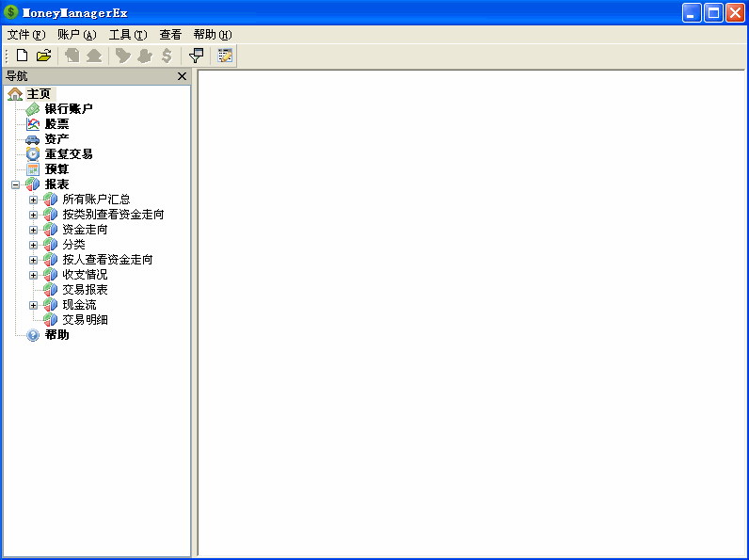Open the 帮助 menu in menu bar

coord(212,34)
